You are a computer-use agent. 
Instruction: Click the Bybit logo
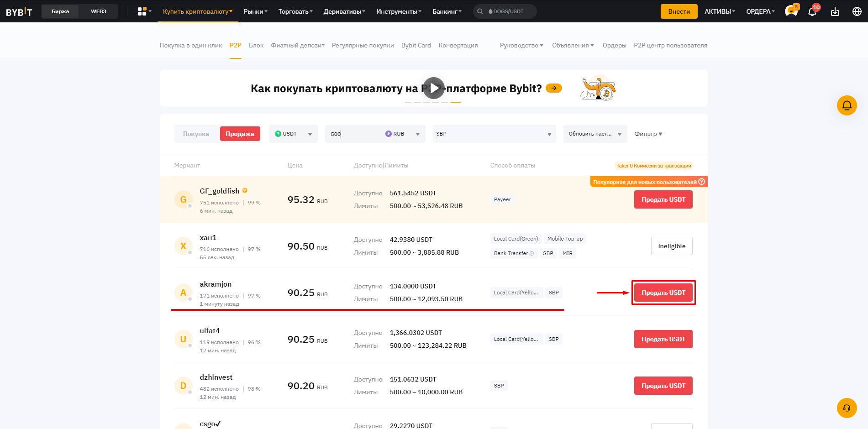click(x=19, y=11)
